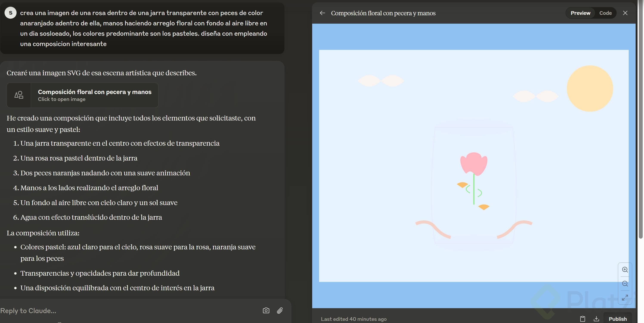The height and width of the screenshot is (323, 644).
Task: Open the Composición floral con pecera artifact card
Action: click(x=95, y=95)
